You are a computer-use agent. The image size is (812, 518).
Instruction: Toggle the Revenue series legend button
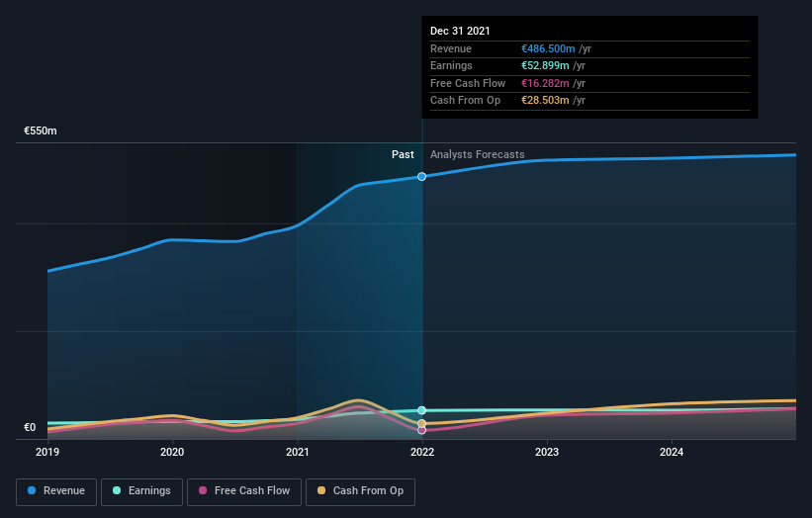pos(56,491)
